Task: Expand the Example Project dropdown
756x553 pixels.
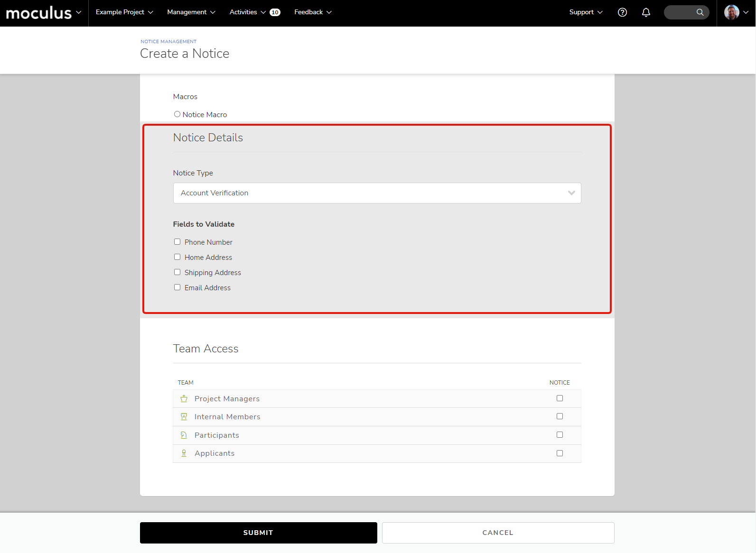Action: click(x=124, y=12)
